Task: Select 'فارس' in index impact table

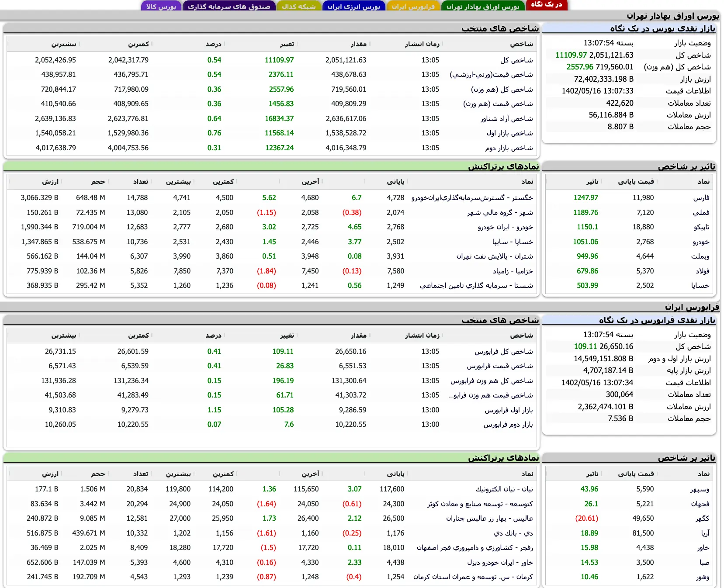Action: [701, 198]
